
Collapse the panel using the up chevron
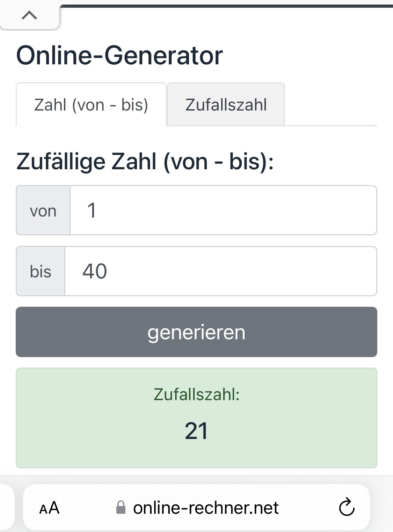(x=29, y=15)
